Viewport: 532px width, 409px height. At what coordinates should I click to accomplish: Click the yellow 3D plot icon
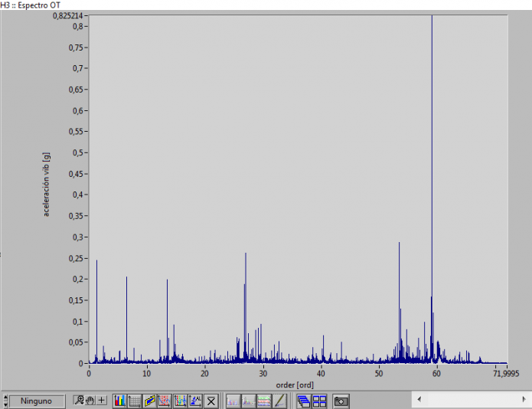[x=149, y=401]
